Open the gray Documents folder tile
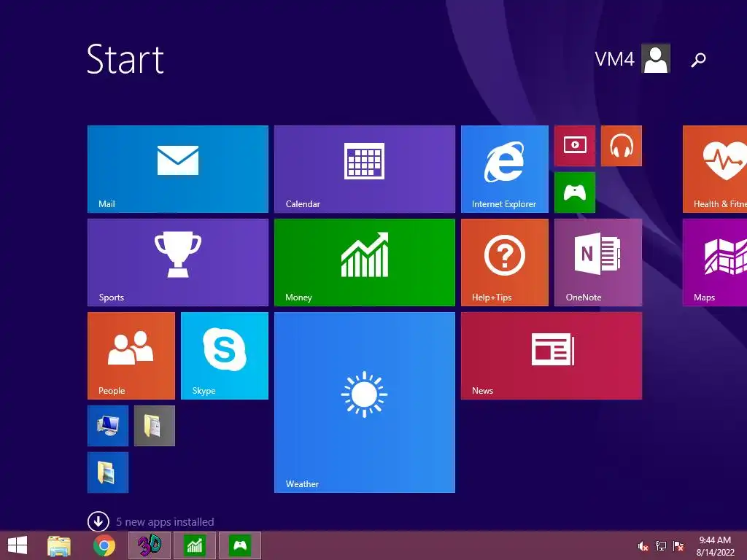Screen dimensions: 747x560 point(155,426)
